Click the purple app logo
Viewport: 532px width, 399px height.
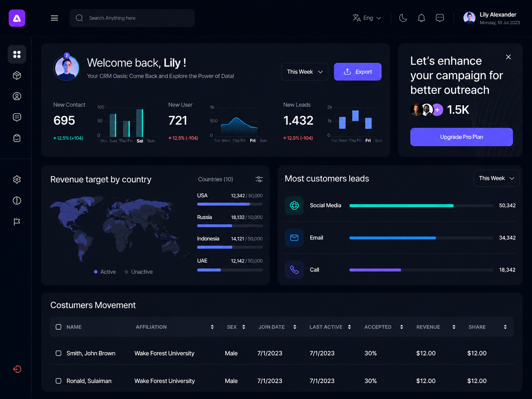coord(17,18)
